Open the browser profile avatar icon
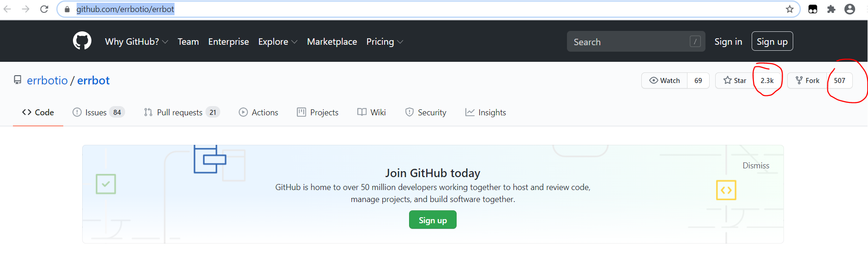The width and height of the screenshot is (868, 256). (x=850, y=9)
